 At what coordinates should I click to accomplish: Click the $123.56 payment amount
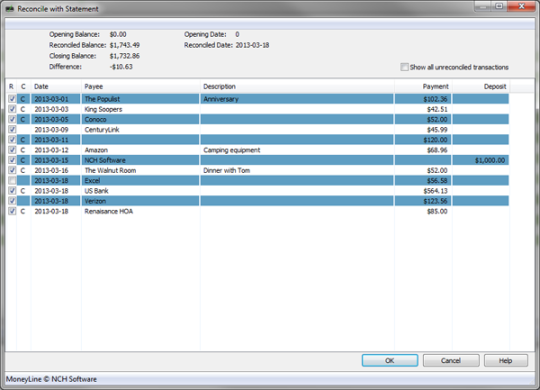click(436, 201)
